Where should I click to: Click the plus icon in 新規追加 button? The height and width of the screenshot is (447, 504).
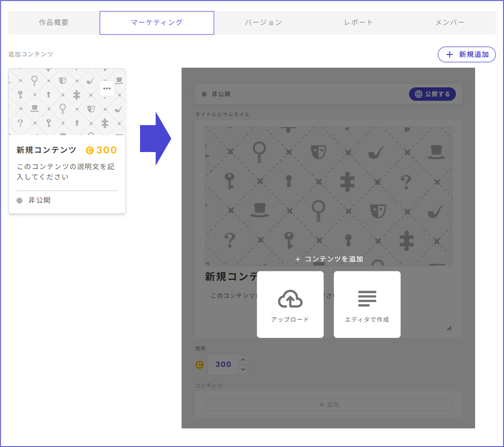(449, 55)
